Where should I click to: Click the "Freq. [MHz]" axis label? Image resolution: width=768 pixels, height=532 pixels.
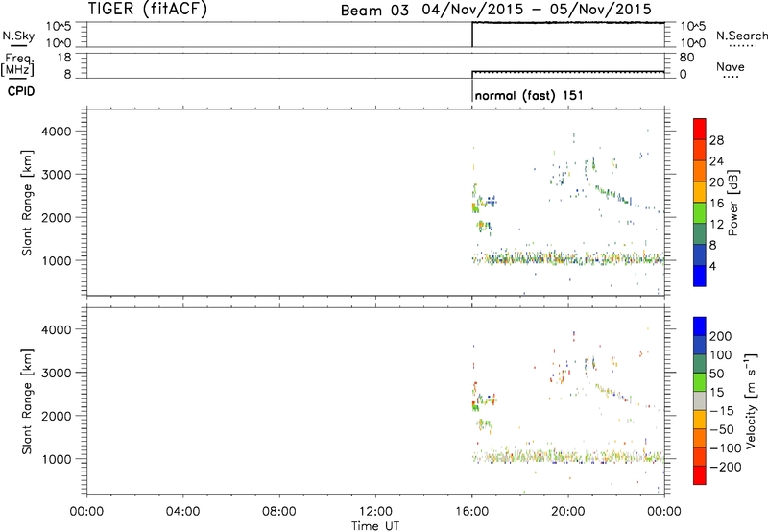click(18, 64)
